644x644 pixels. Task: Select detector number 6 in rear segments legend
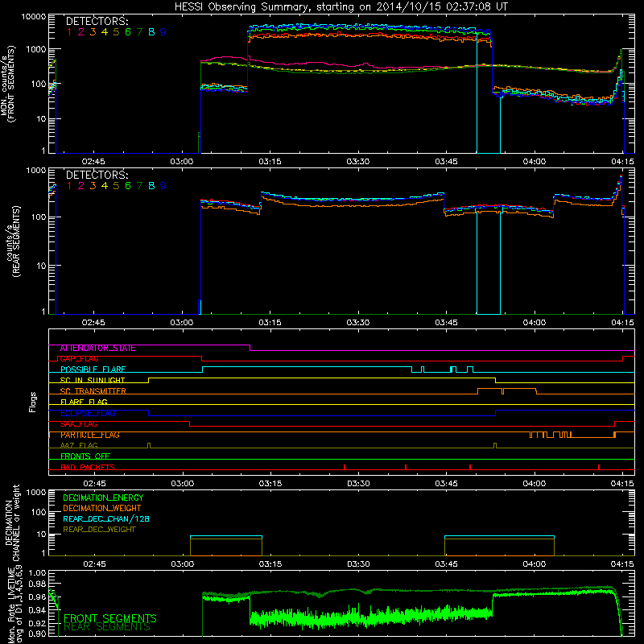point(128,186)
